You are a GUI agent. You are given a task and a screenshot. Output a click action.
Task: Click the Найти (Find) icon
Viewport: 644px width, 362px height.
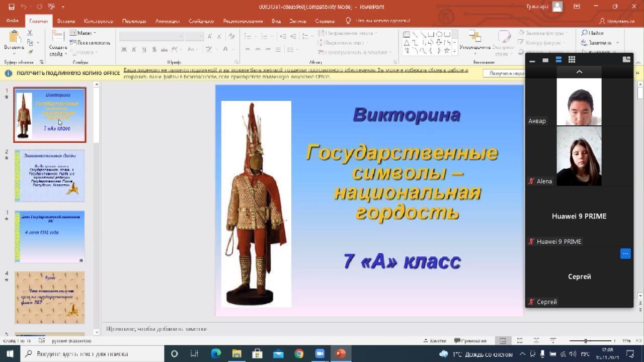click(592, 33)
